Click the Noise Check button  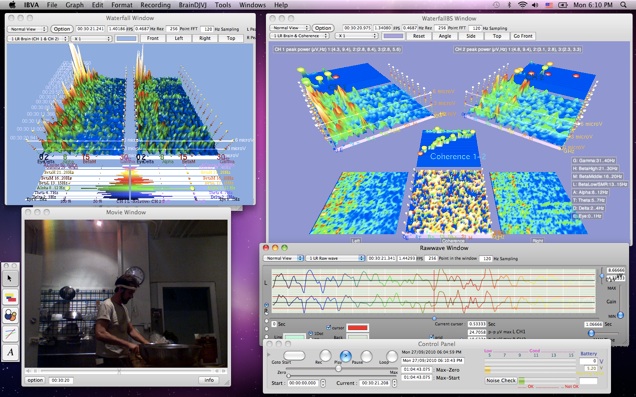point(501,380)
